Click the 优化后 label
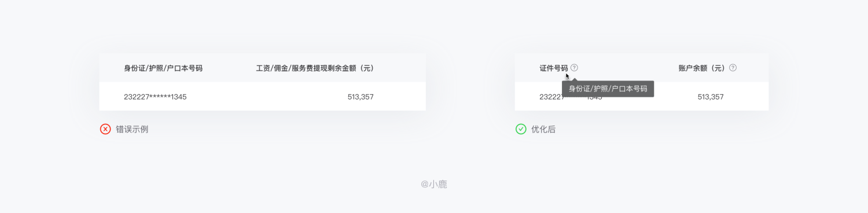Image resolution: width=868 pixels, height=213 pixels. click(x=543, y=129)
